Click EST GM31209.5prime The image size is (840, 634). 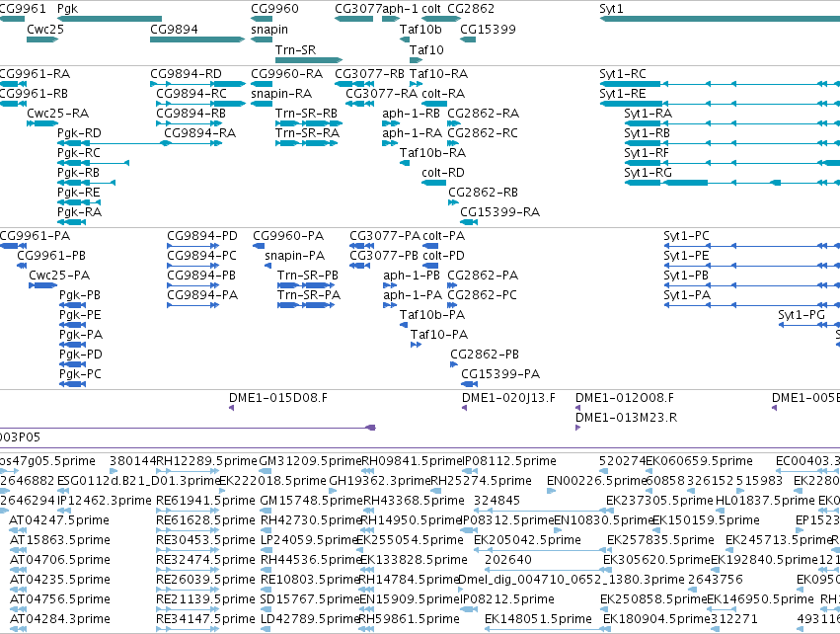(266, 471)
